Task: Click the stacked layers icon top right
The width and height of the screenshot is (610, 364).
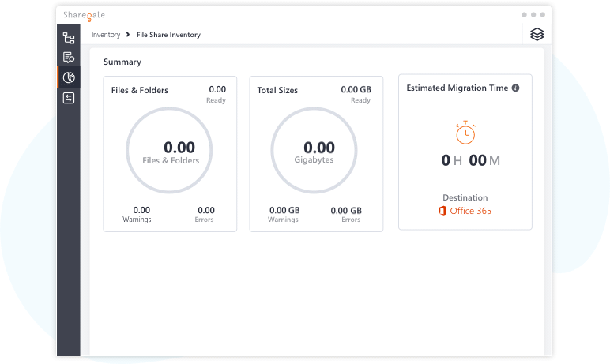Action: click(x=537, y=34)
